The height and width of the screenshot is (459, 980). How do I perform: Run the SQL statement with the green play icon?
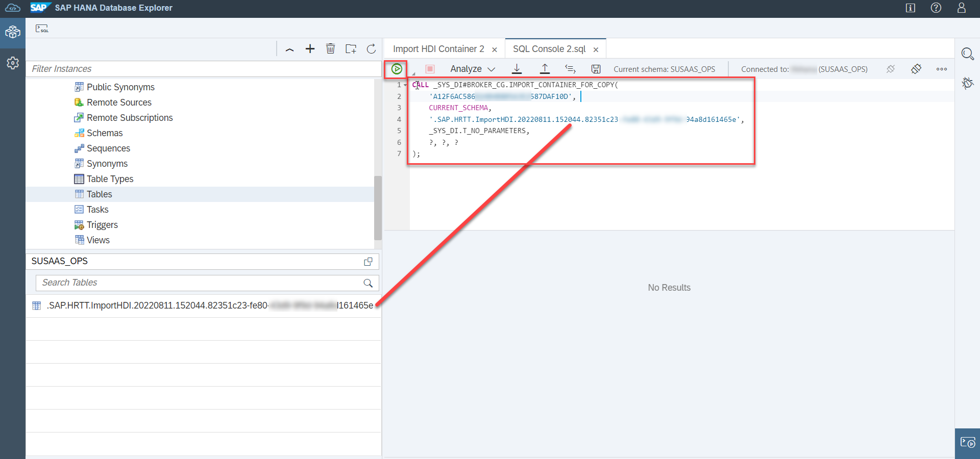coord(397,69)
